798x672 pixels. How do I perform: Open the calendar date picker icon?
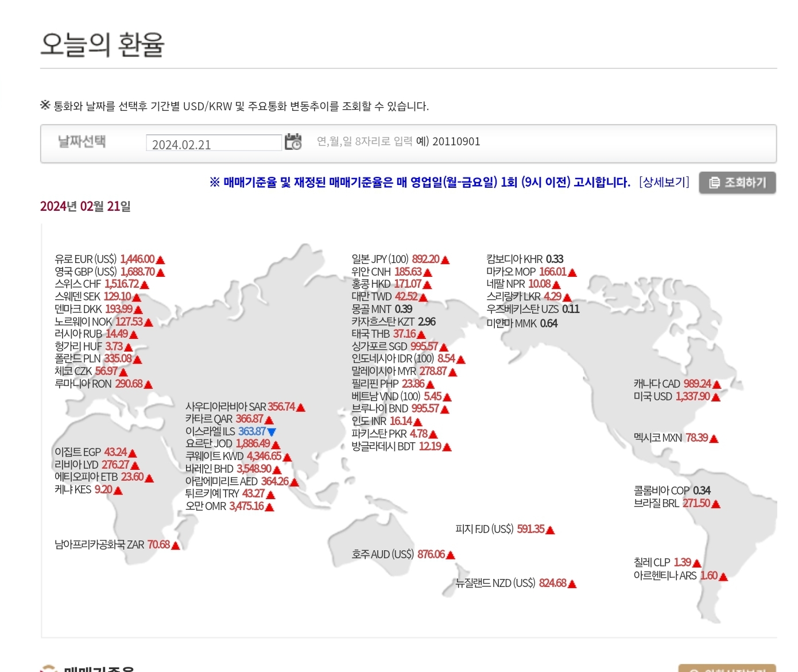(x=293, y=142)
